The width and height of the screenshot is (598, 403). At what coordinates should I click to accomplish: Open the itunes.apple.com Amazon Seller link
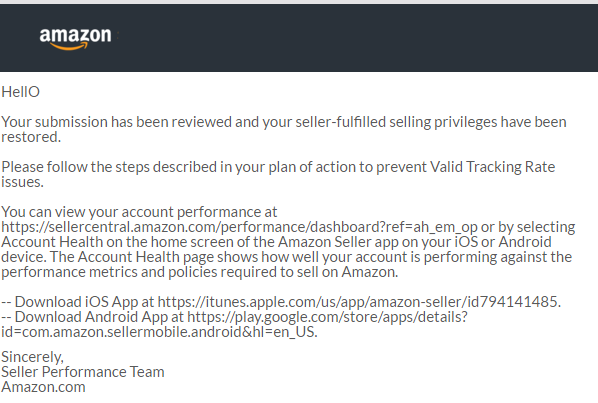(x=358, y=302)
